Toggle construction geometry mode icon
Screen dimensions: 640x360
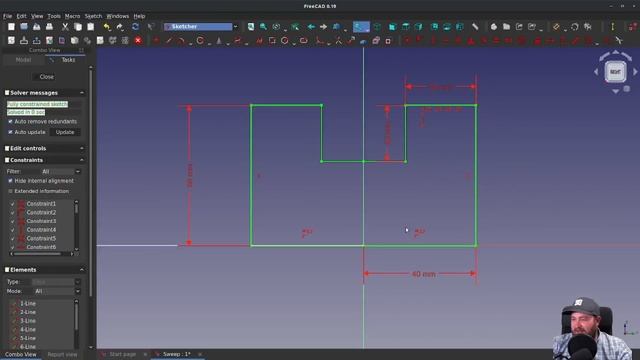tap(388, 40)
